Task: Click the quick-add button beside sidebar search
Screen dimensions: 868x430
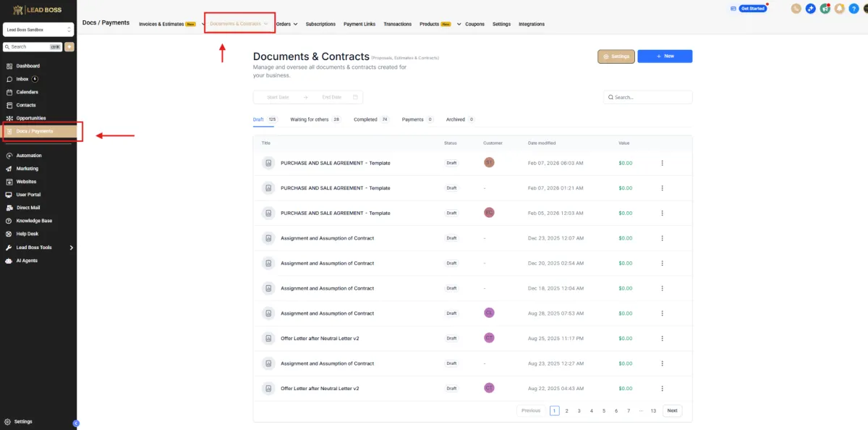Action: (x=69, y=46)
